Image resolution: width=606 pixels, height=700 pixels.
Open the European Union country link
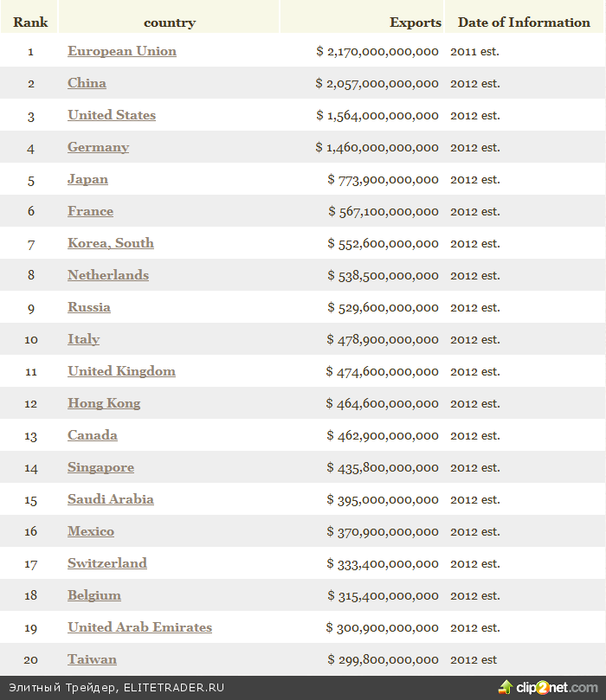click(x=122, y=51)
